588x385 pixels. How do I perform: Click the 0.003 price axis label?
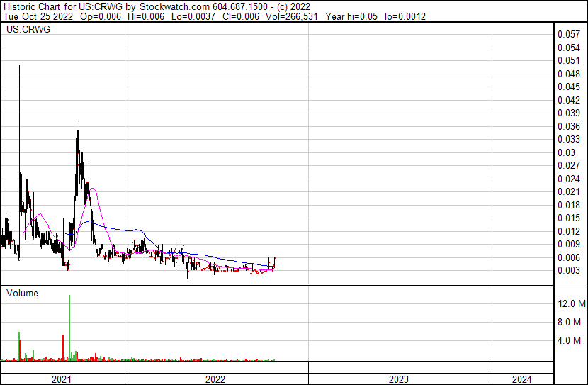[569, 271]
